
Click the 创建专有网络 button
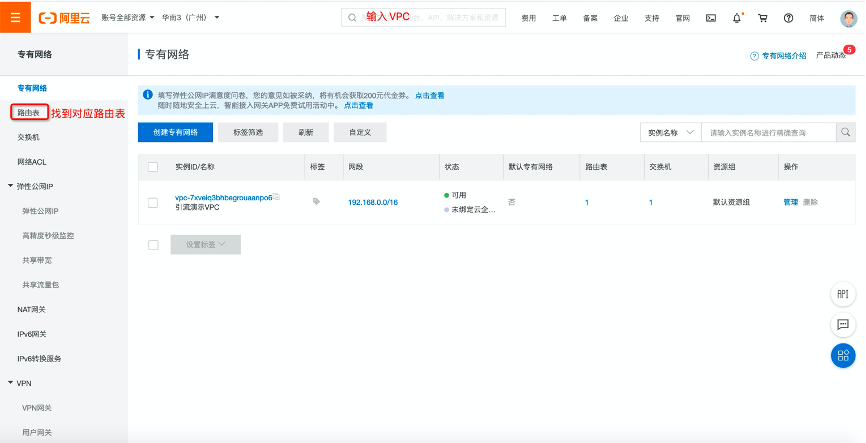175,132
